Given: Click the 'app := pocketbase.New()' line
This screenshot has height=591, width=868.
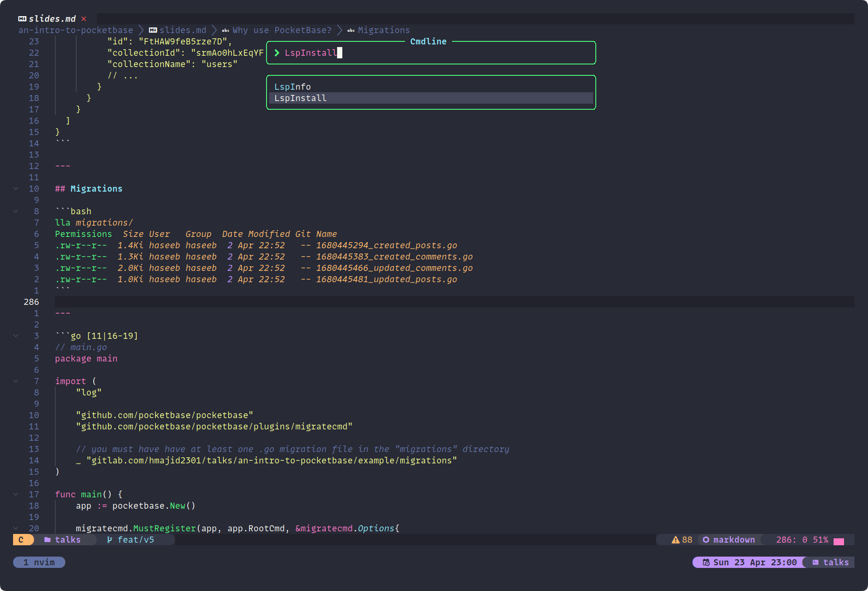Looking at the screenshot, I should (136, 506).
